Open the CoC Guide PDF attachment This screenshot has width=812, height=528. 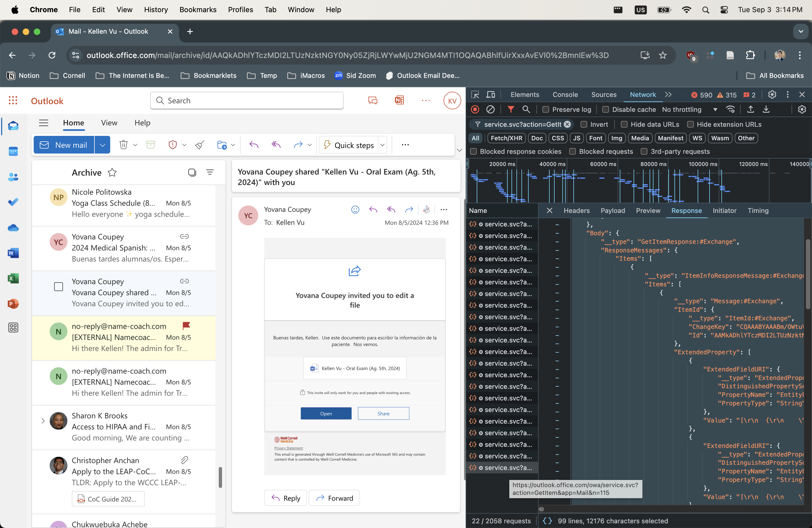(x=108, y=499)
